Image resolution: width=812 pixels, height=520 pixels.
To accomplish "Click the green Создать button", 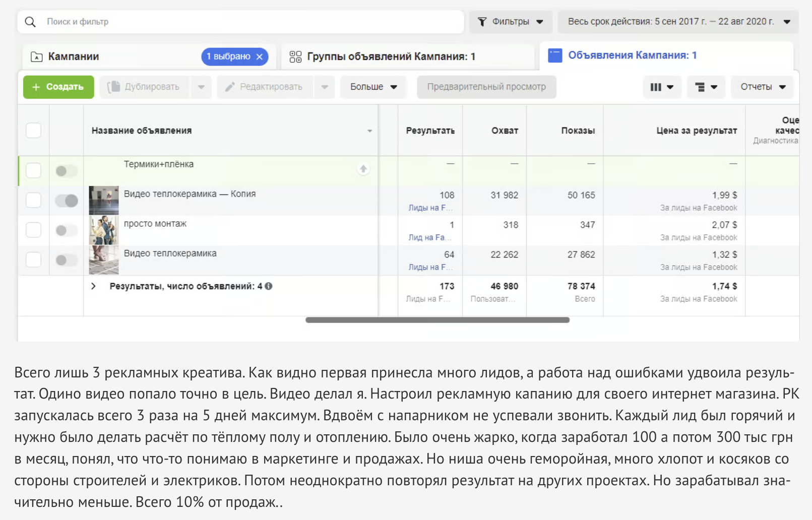I will pos(58,87).
